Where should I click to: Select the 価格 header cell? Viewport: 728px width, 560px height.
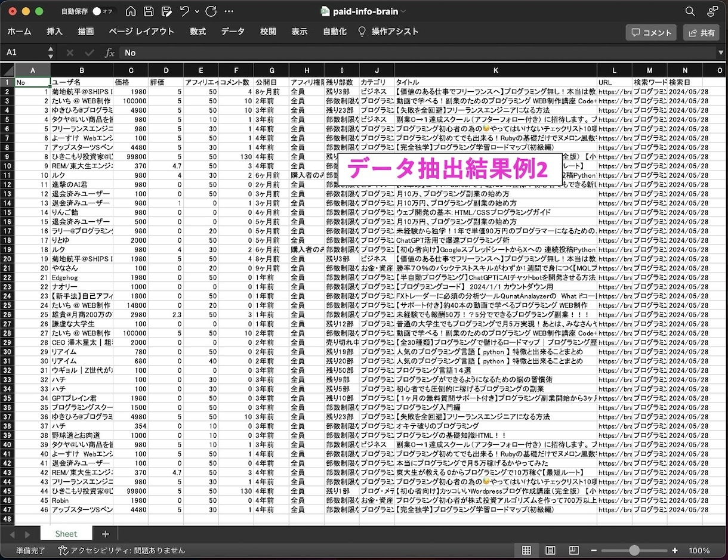[131, 82]
